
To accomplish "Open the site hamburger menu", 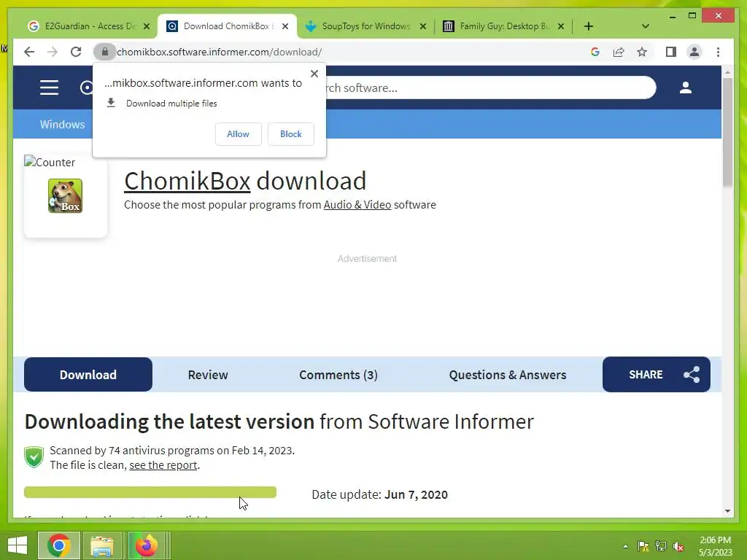I will click(x=49, y=87).
